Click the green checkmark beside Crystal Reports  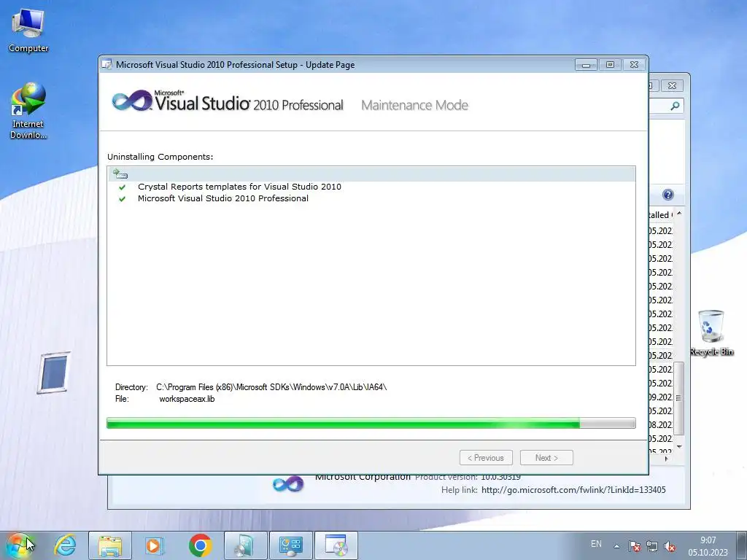[x=123, y=187]
